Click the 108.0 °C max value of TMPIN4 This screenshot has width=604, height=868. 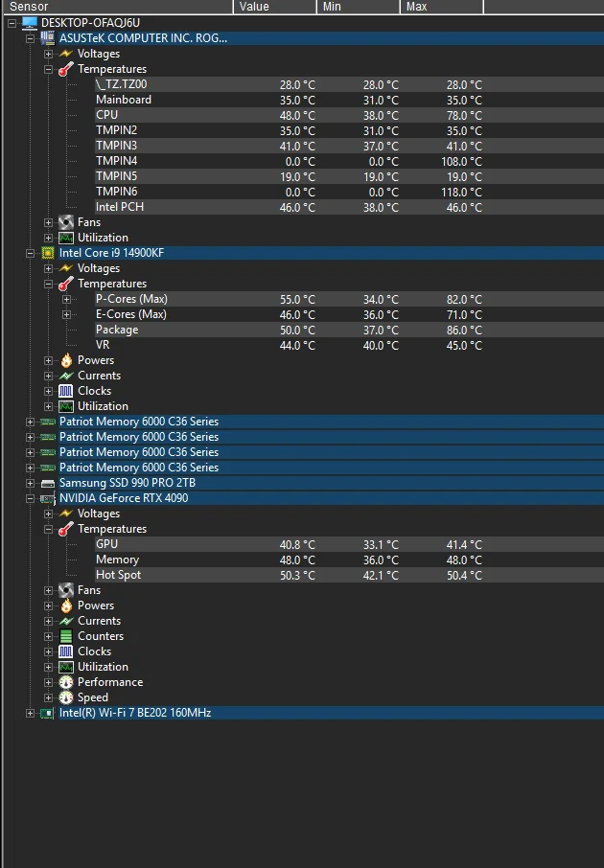[x=461, y=162]
